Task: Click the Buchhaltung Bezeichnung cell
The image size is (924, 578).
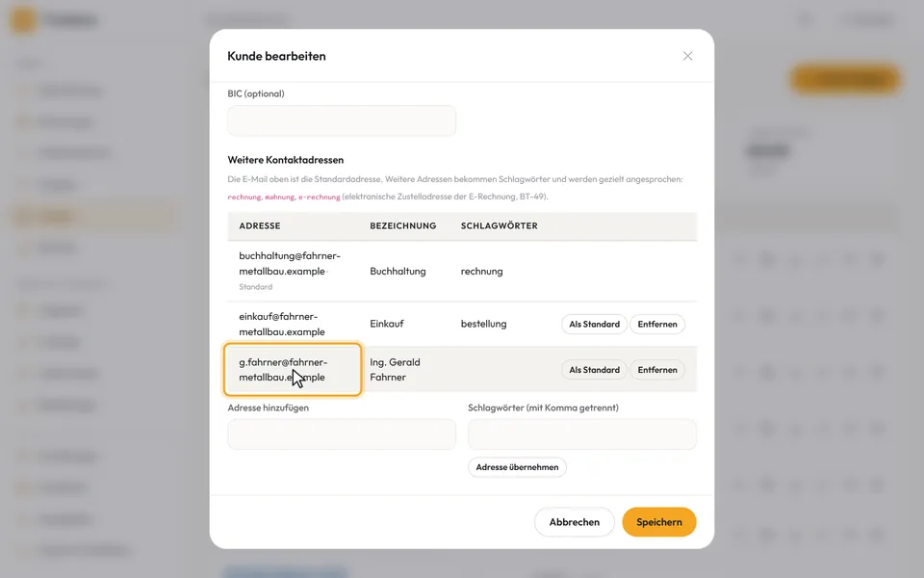Action: click(x=398, y=272)
